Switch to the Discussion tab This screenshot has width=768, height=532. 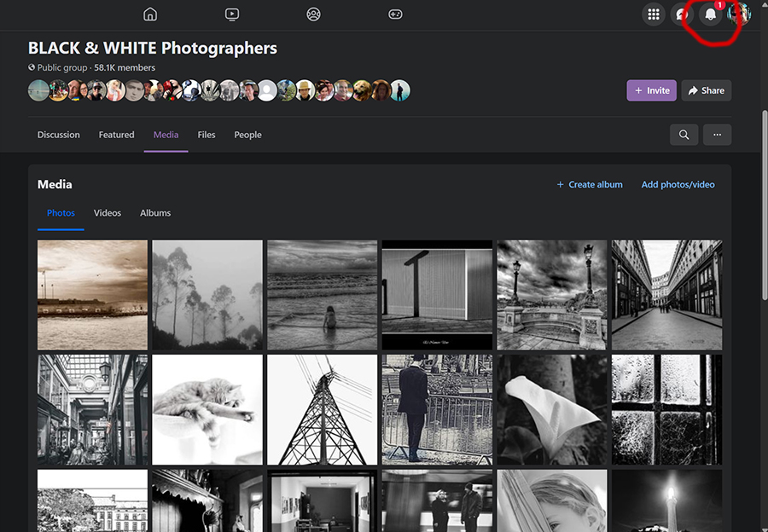pyautogui.click(x=59, y=135)
